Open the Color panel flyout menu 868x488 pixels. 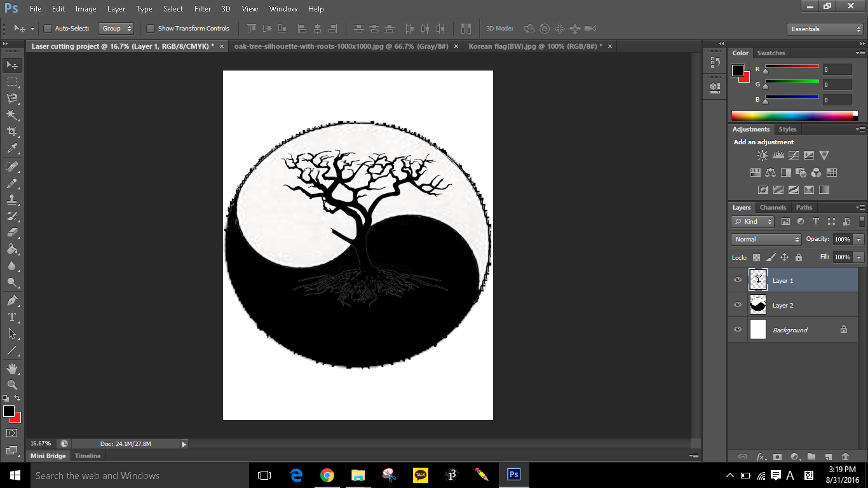coord(860,53)
